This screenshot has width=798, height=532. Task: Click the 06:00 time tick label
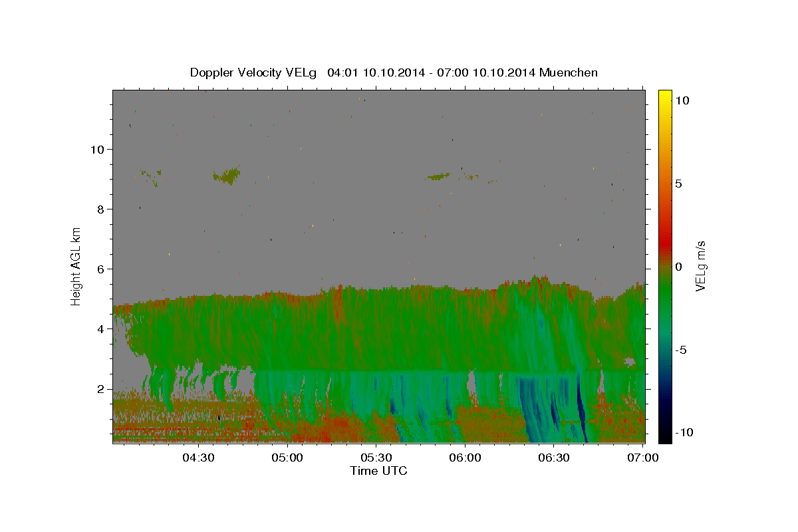click(465, 458)
